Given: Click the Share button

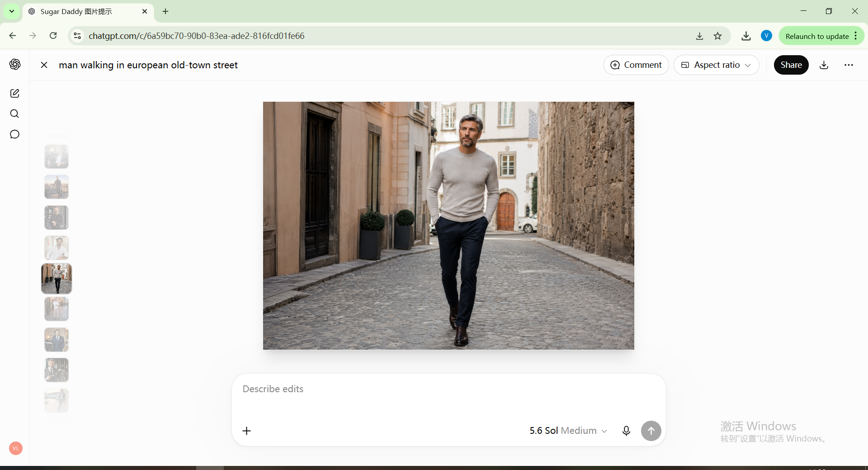Looking at the screenshot, I should click(791, 65).
